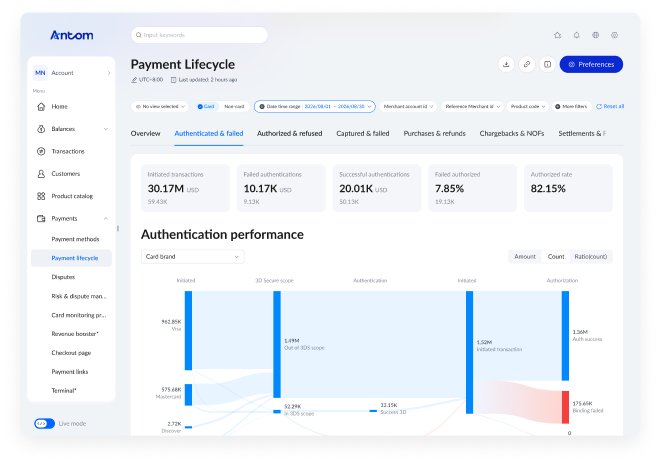Open Card monitoring pr... in sidebar

79,315
